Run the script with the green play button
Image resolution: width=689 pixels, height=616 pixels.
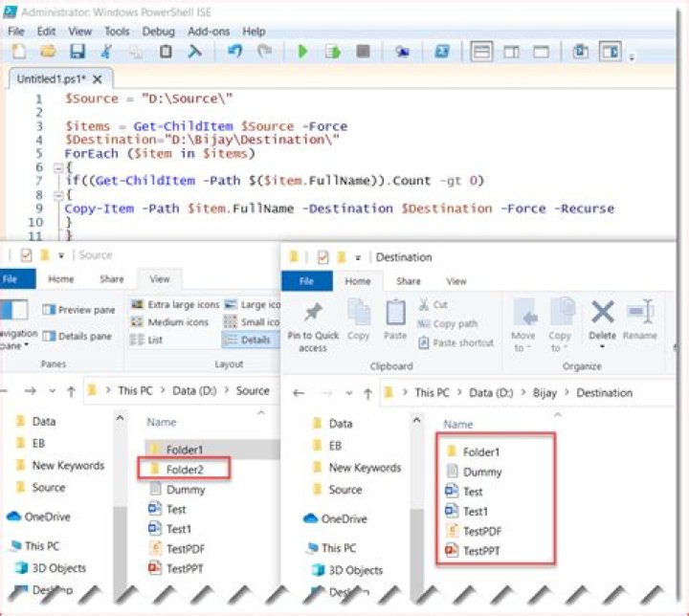(302, 52)
